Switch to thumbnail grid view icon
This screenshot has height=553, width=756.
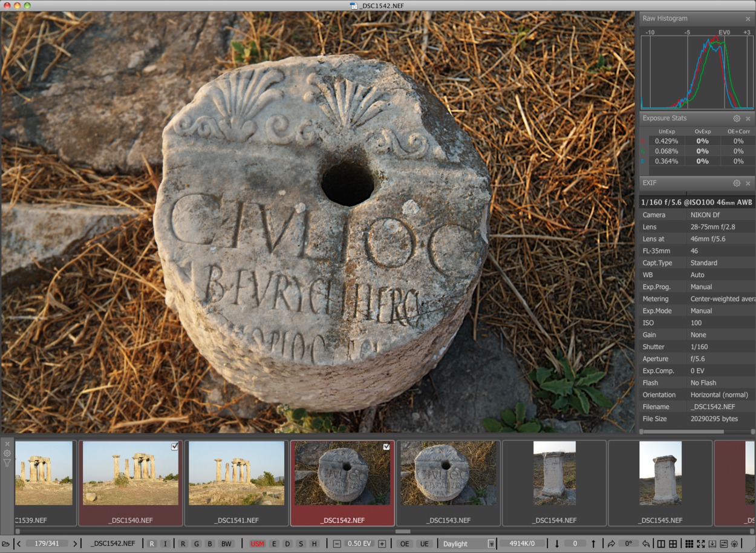click(x=689, y=544)
